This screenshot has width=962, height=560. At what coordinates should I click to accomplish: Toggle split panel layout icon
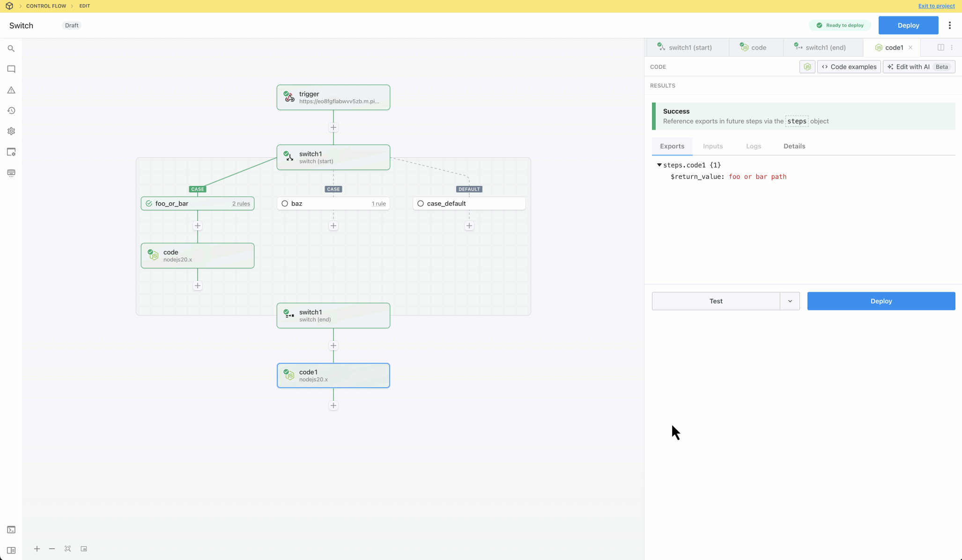click(940, 47)
